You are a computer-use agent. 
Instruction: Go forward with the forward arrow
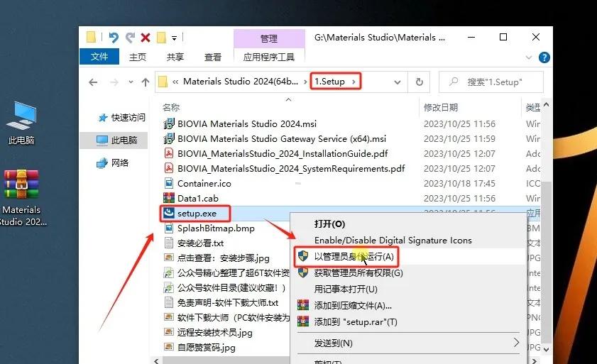click(x=114, y=82)
